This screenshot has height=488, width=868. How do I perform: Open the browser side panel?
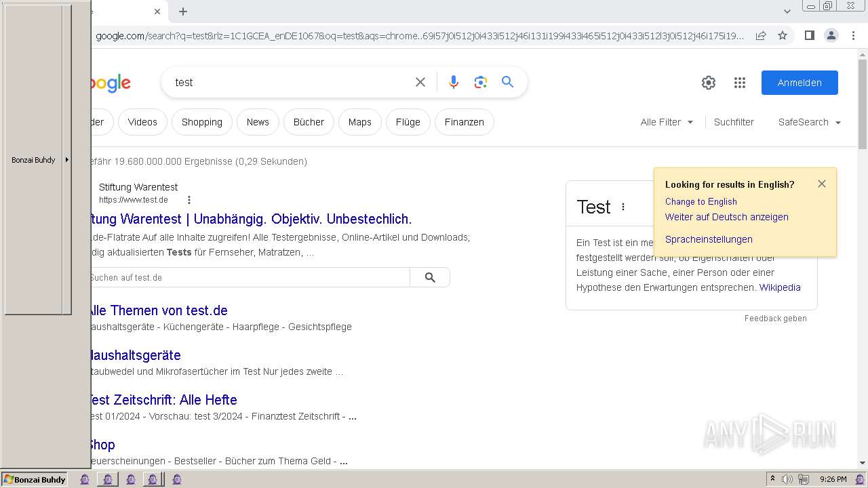pos(809,35)
